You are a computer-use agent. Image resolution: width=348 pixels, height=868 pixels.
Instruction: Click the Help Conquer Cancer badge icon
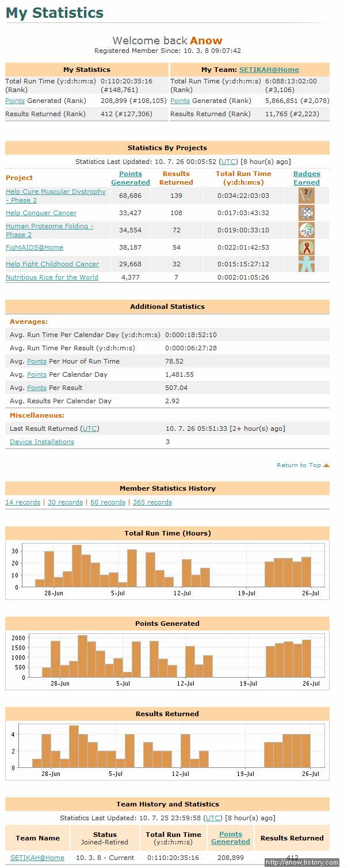(x=307, y=213)
